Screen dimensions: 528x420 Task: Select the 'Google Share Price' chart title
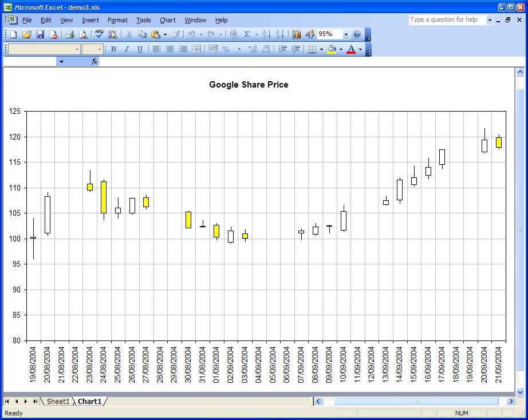tap(249, 85)
